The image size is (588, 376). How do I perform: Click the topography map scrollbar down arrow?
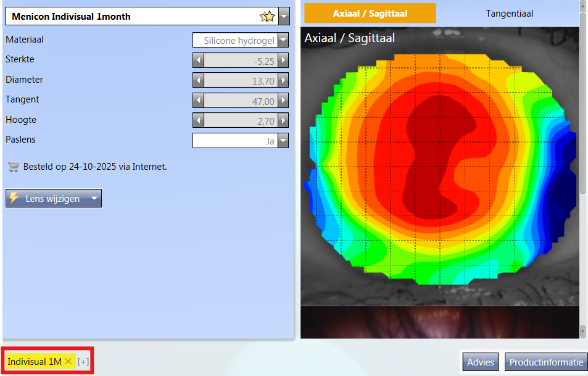click(583, 333)
